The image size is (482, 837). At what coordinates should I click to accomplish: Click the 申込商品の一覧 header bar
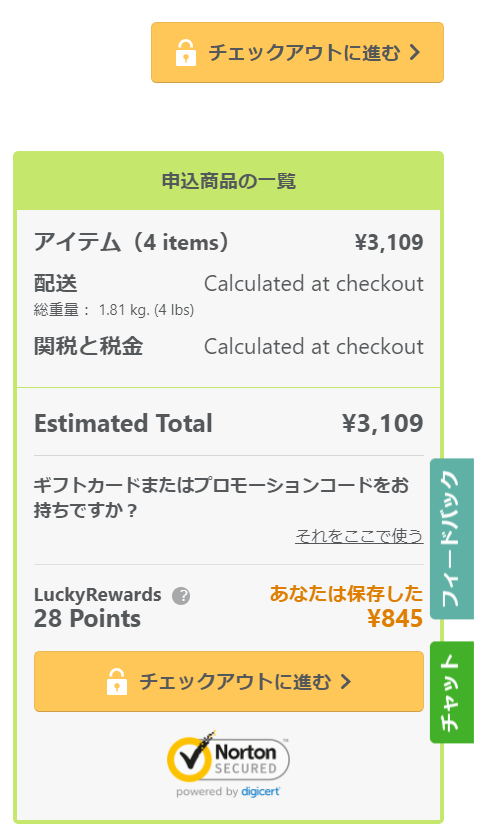tap(228, 181)
